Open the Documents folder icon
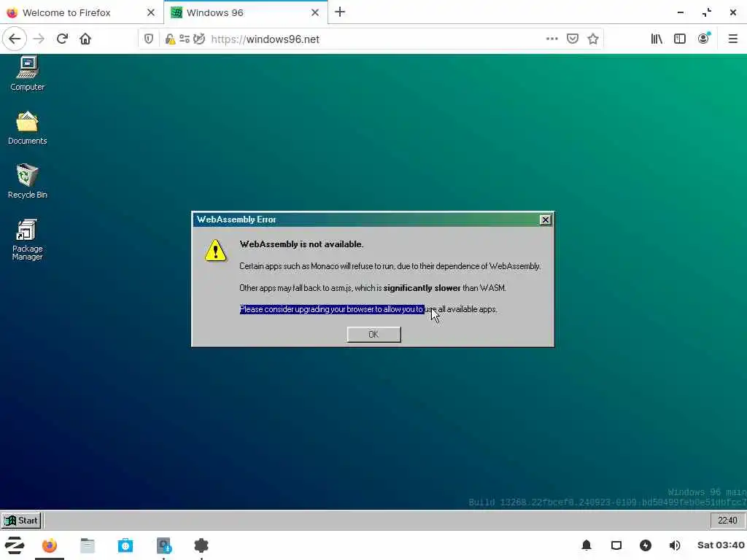The height and width of the screenshot is (560, 747). pyautogui.click(x=27, y=128)
